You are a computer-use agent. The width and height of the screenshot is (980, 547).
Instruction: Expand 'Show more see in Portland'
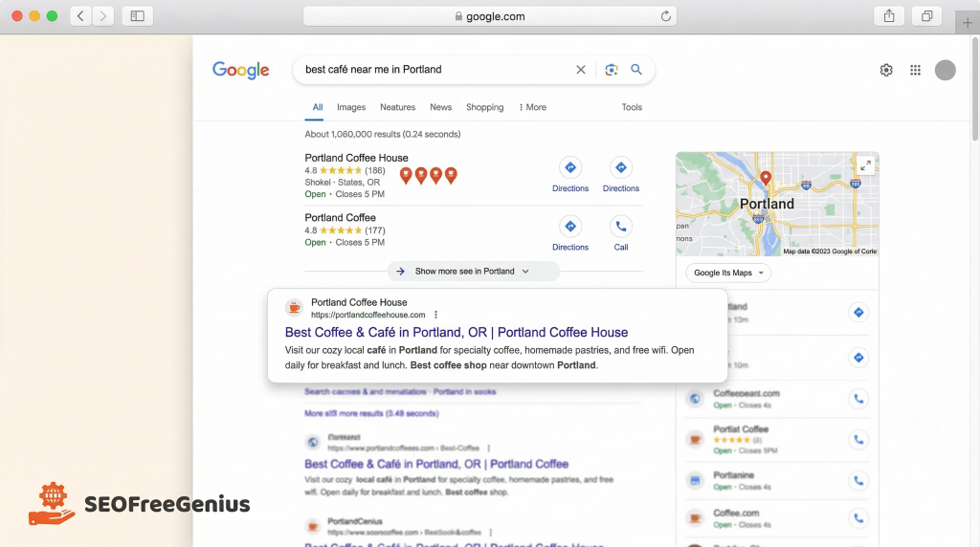[473, 271]
